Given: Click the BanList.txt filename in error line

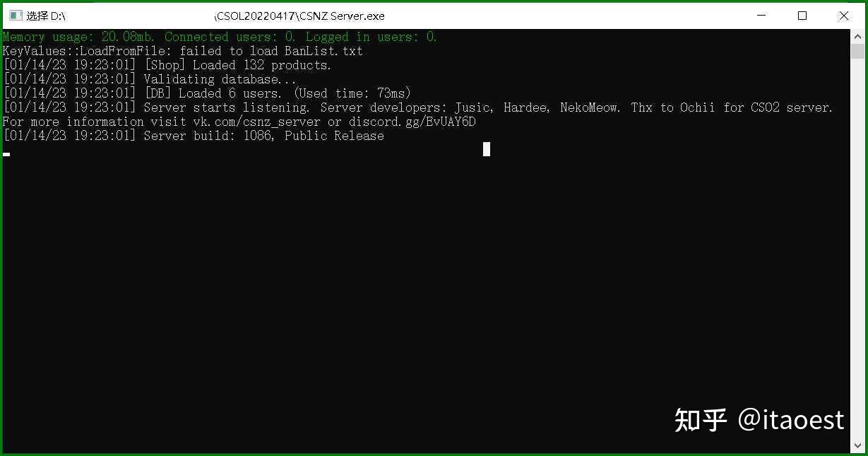Looking at the screenshot, I should [x=323, y=51].
